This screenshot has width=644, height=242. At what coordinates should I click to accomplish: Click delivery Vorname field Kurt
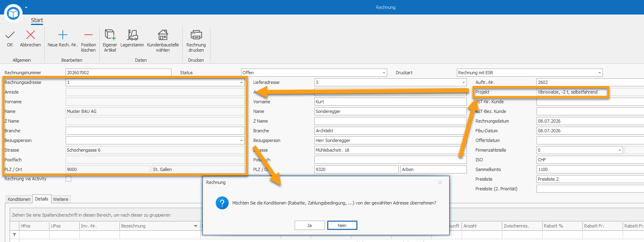[x=390, y=102]
